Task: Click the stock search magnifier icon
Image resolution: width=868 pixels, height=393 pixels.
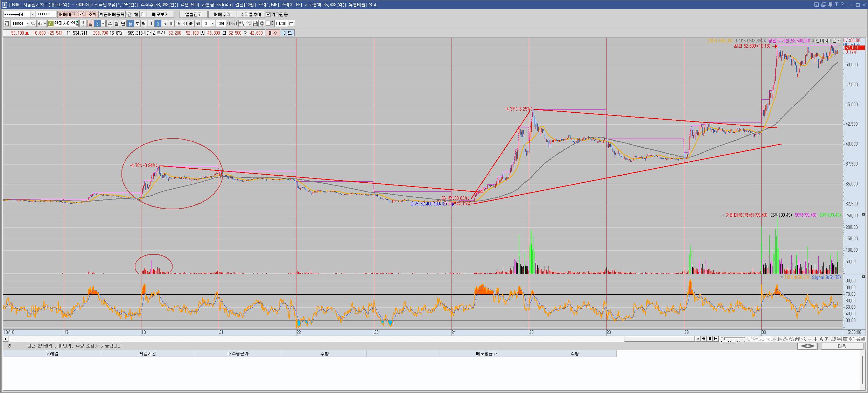Action: (33, 23)
